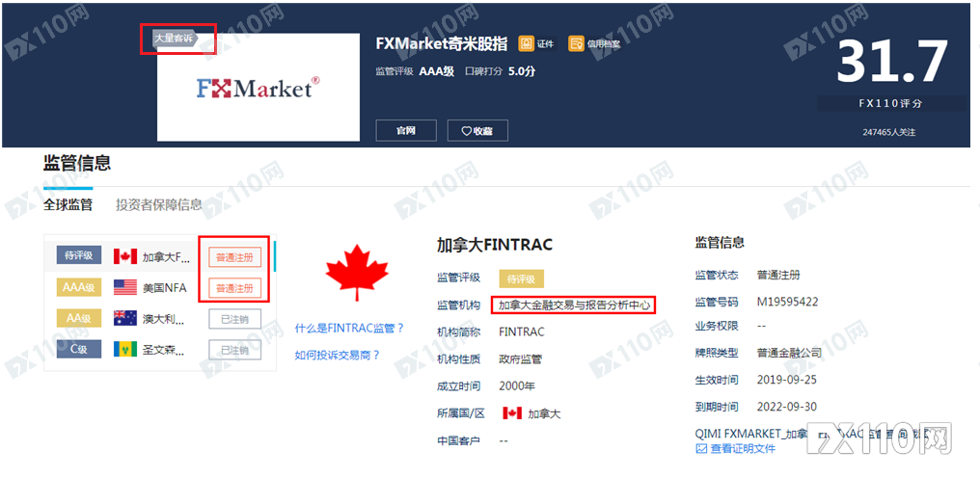The image size is (980, 477).
Task: Select the 澳大利... regulator row
Action: tap(159, 318)
